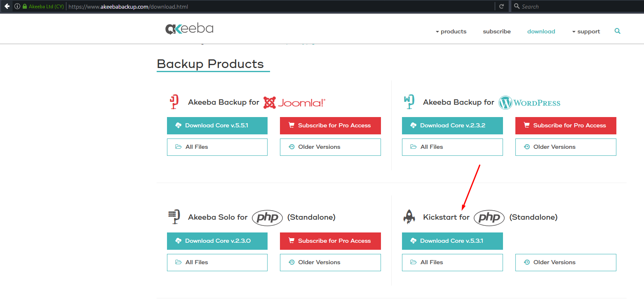644x305 pixels.
Task: Subscribe for Pro Access under Akeeba Solo
Action: (330, 241)
